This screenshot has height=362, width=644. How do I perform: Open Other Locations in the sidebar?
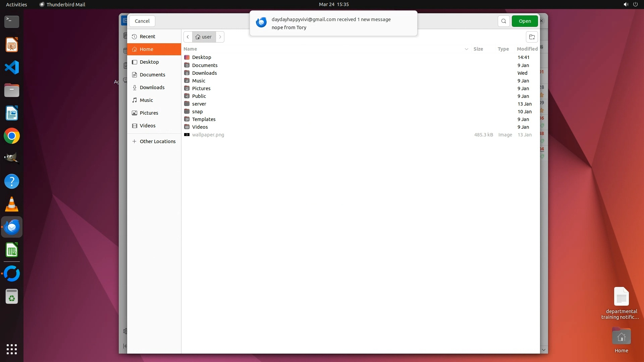pyautogui.click(x=157, y=141)
